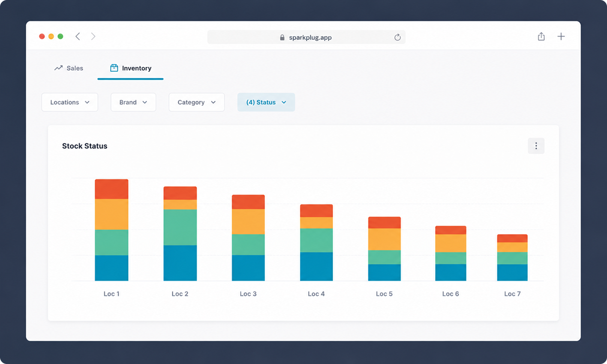
Task: Open the browser share icon
Action: click(x=541, y=36)
